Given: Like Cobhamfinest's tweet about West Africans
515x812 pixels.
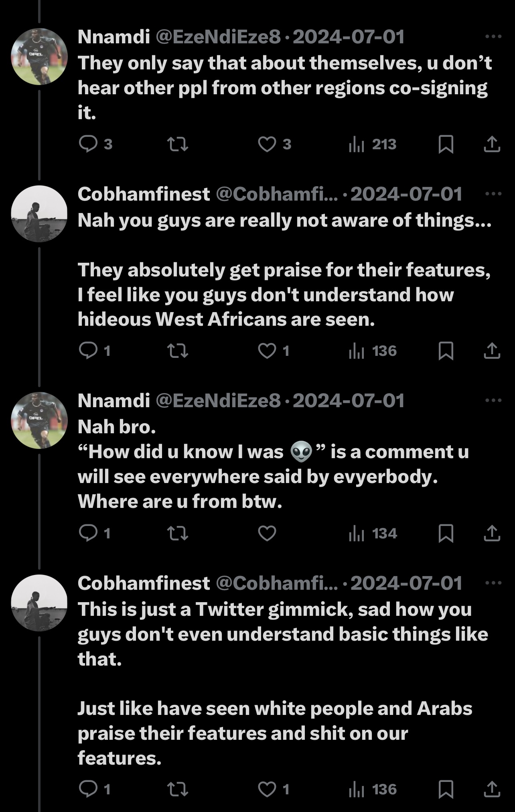Looking at the screenshot, I should (x=267, y=351).
